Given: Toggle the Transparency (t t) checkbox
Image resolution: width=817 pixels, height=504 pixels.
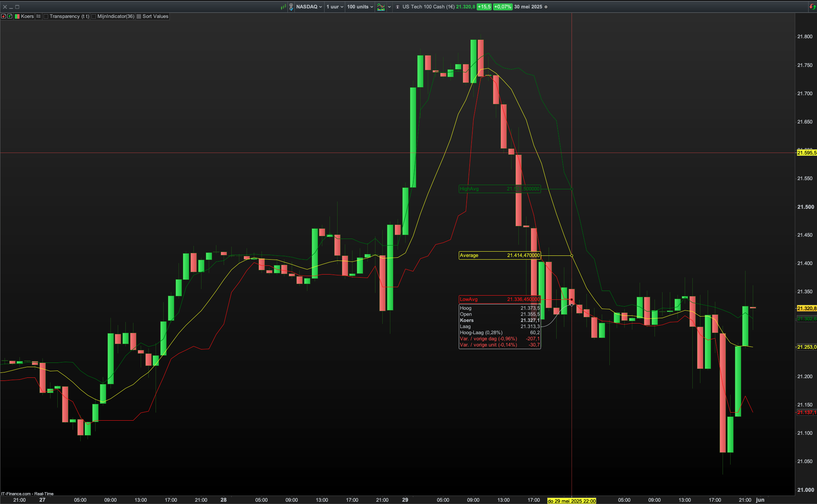Looking at the screenshot, I should point(46,16).
